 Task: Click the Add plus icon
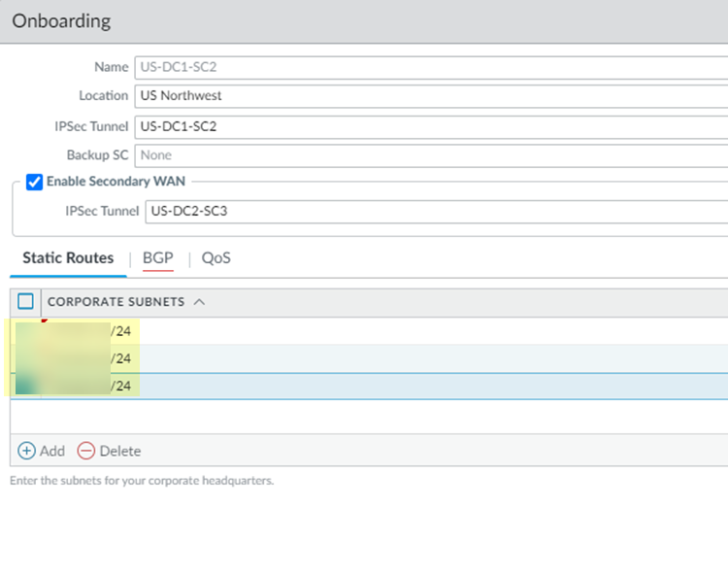click(26, 451)
